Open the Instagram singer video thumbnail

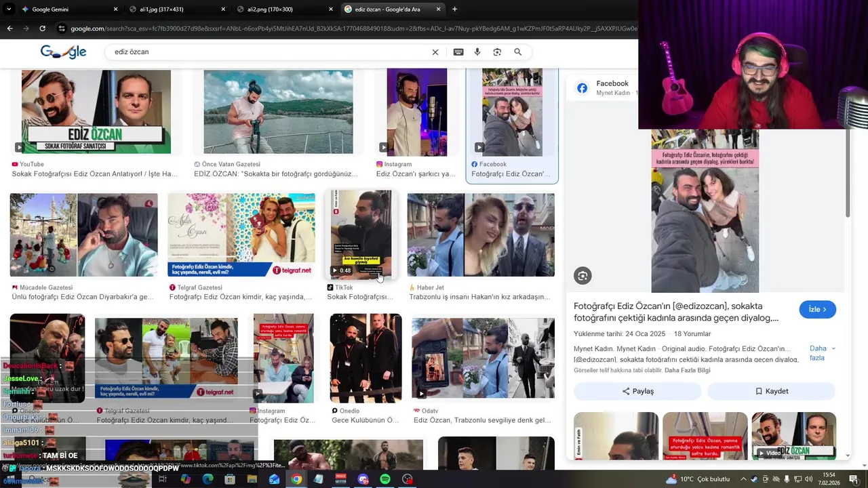[417, 112]
